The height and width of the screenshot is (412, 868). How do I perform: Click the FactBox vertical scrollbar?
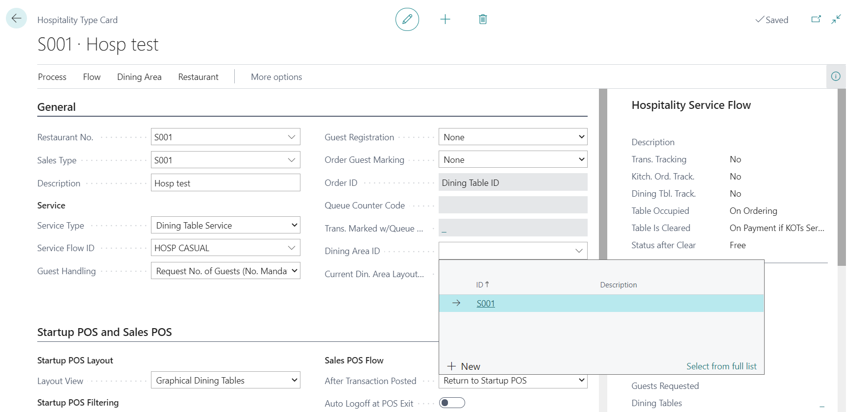(x=842, y=177)
